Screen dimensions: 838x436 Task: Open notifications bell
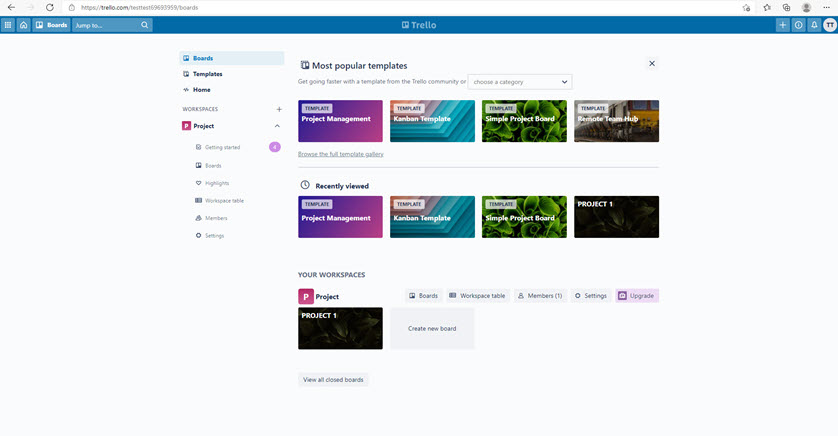814,25
